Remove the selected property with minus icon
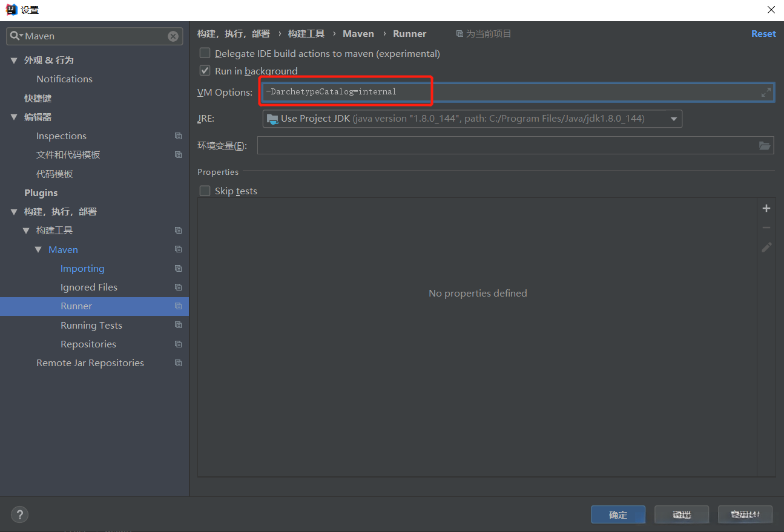The image size is (784, 532). (x=766, y=228)
